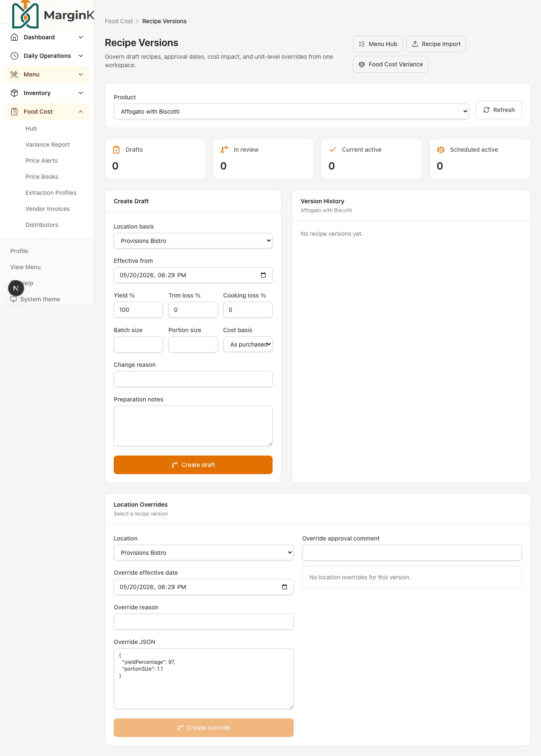
Task: Click the Menu Hub button
Action: coord(378,44)
